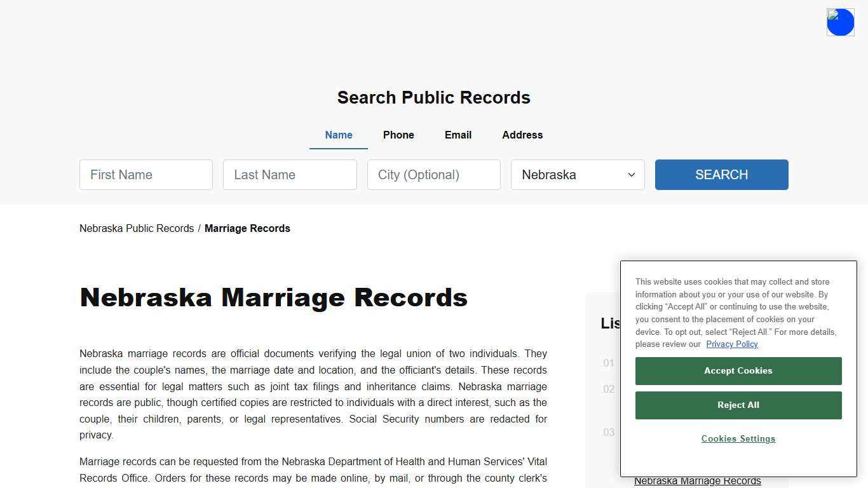This screenshot has width=868, height=488.
Task: Select the Address search tab
Action: coord(522,135)
